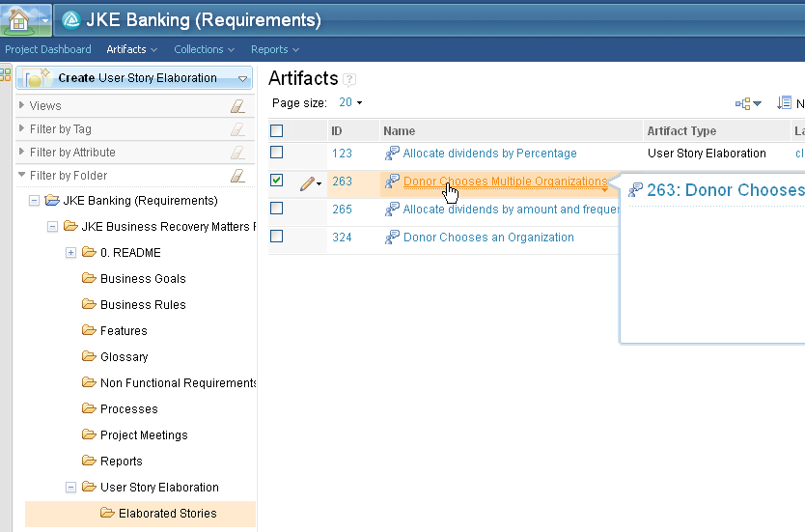Expand the Views section
The image size is (805, 532).
[x=21, y=105]
